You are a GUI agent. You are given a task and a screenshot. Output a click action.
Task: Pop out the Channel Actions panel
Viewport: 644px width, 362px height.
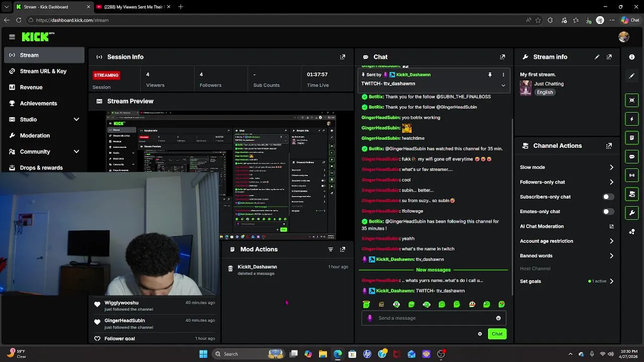point(609,146)
